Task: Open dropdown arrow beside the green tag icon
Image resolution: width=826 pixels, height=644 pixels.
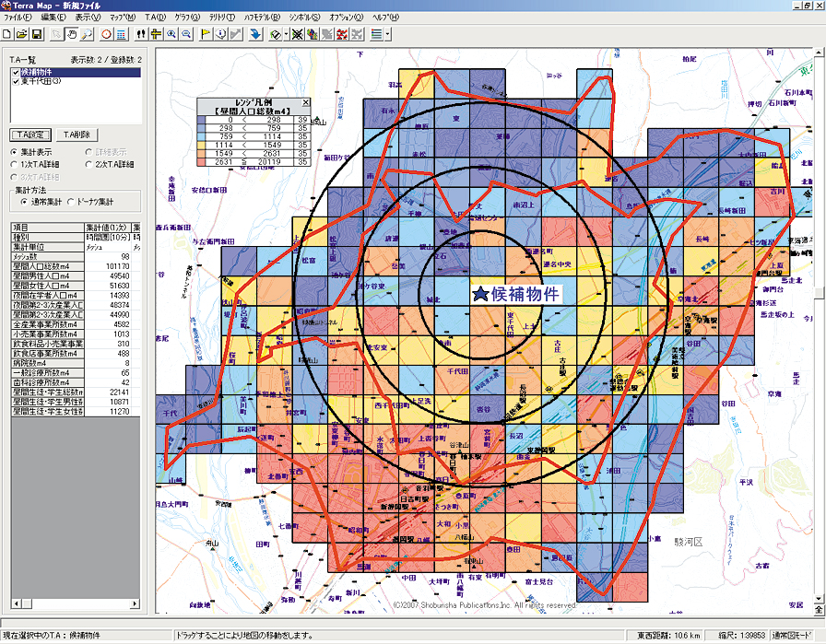Action: click(286, 35)
